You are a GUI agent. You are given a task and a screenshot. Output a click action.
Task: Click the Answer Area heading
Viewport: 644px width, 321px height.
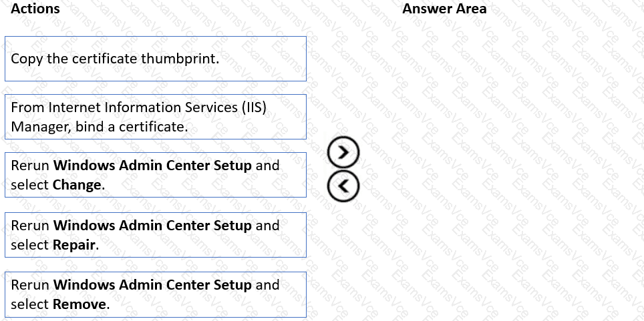[444, 9]
